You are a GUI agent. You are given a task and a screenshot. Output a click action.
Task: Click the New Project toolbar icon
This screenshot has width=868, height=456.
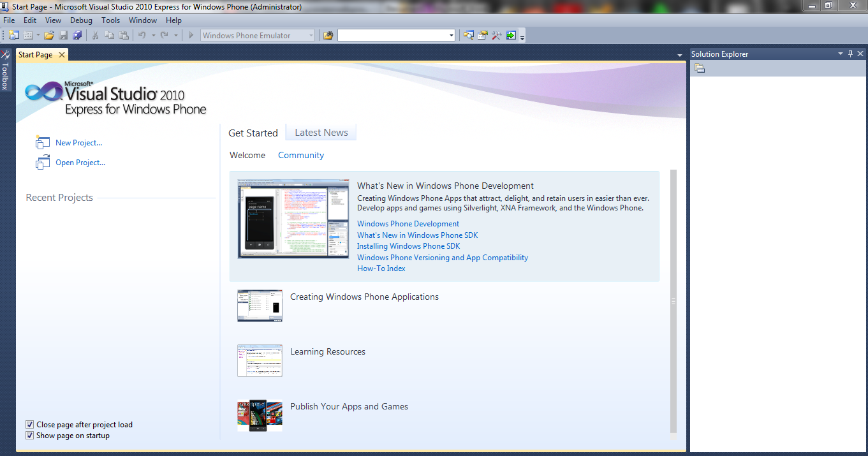tap(13, 36)
